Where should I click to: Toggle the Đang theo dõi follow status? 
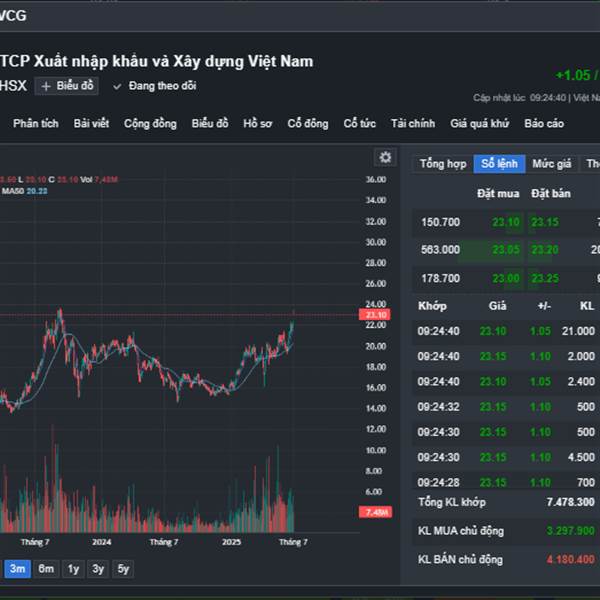[x=155, y=86]
